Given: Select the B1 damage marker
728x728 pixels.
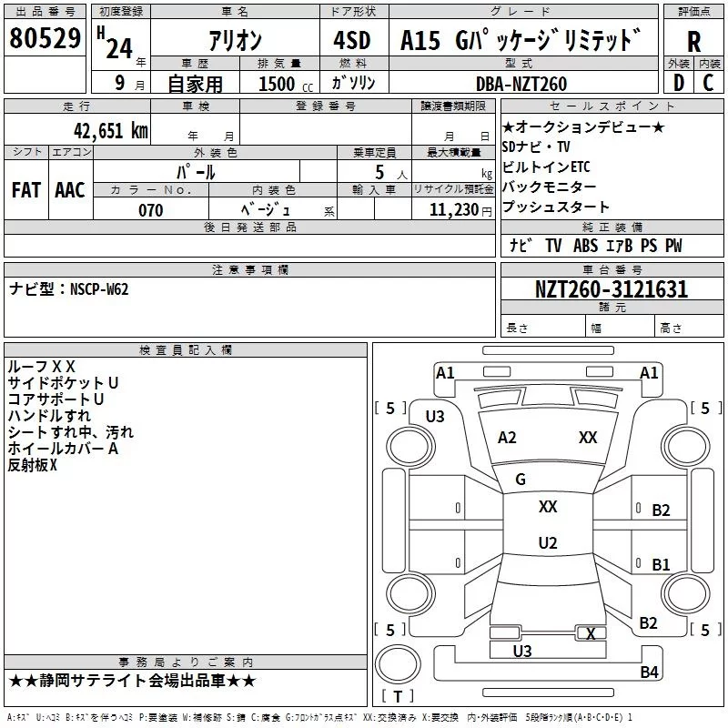Looking at the screenshot, I should tap(661, 565).
